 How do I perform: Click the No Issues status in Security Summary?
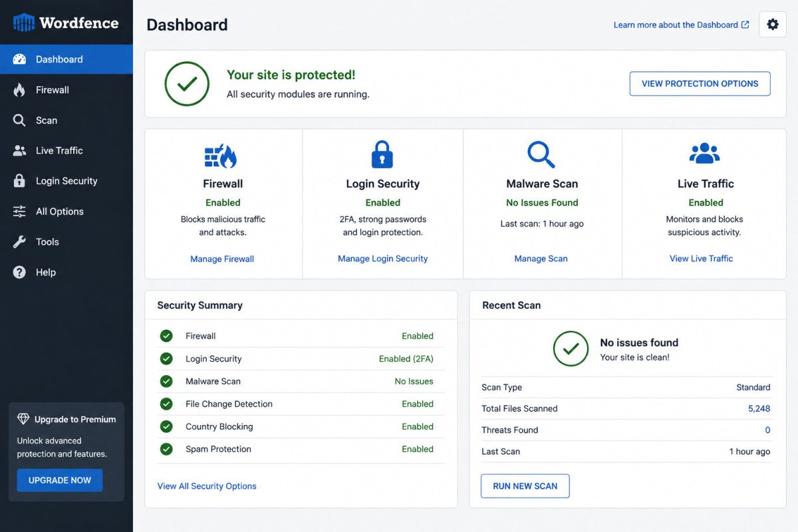pos(414,382)
